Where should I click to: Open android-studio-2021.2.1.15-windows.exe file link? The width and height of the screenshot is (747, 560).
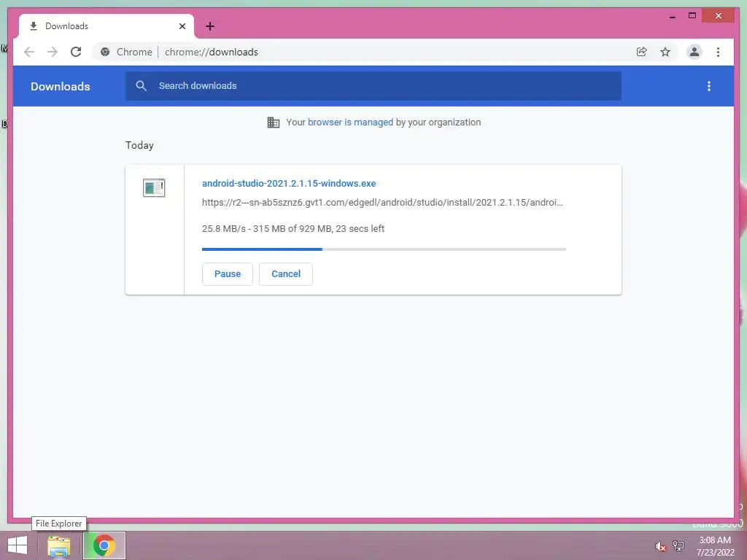pyautogui.click(x=289, y=183)
